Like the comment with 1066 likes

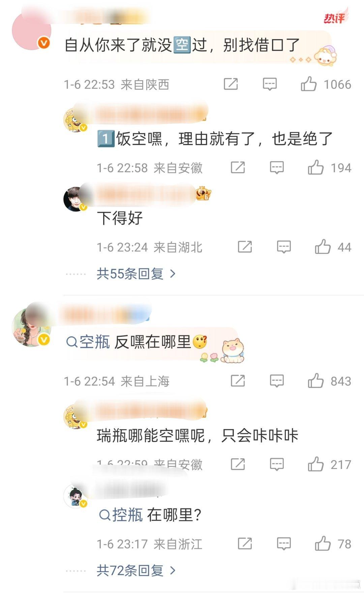pos(309,84)
